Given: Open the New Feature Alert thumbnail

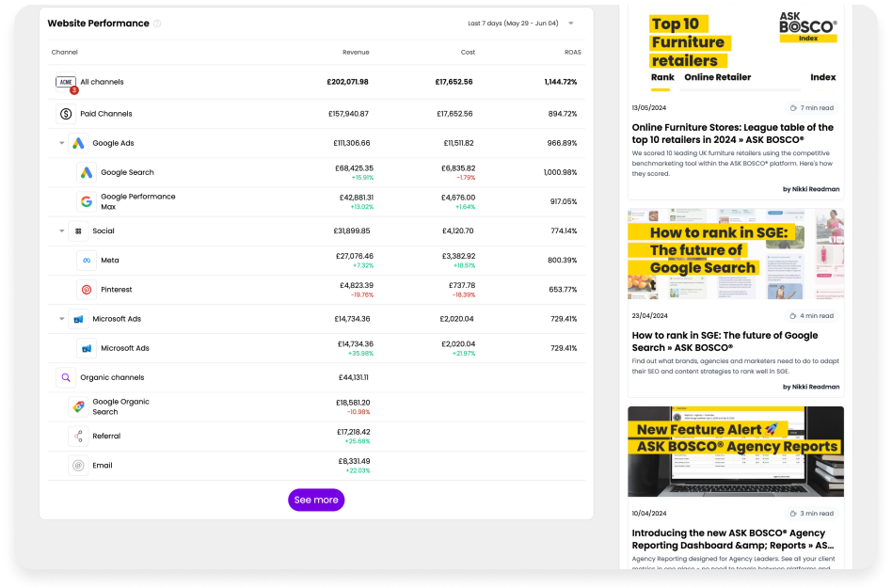Looking at the screenshot, I should tap(736, 452).
